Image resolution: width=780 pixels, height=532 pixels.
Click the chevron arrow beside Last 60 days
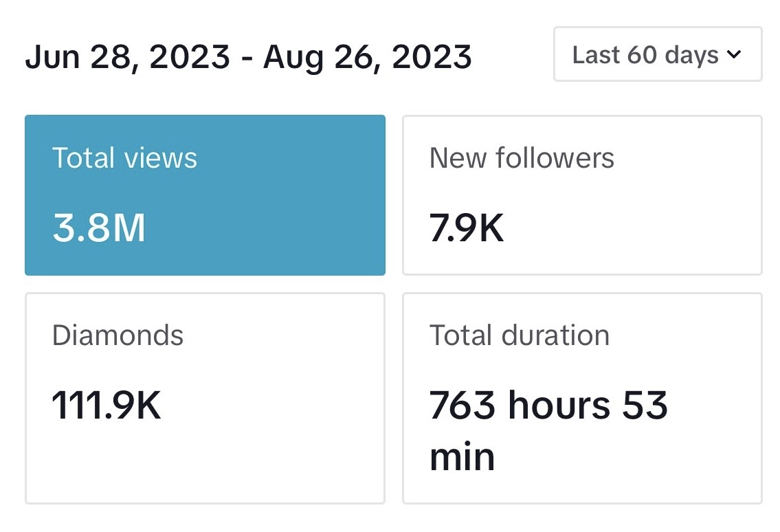coord(734,54)
